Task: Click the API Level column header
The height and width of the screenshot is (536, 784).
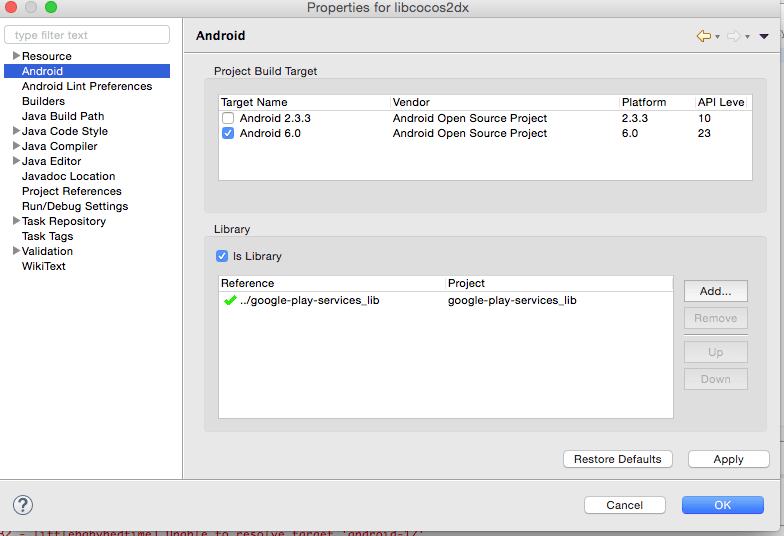Action: pos(721,102)
